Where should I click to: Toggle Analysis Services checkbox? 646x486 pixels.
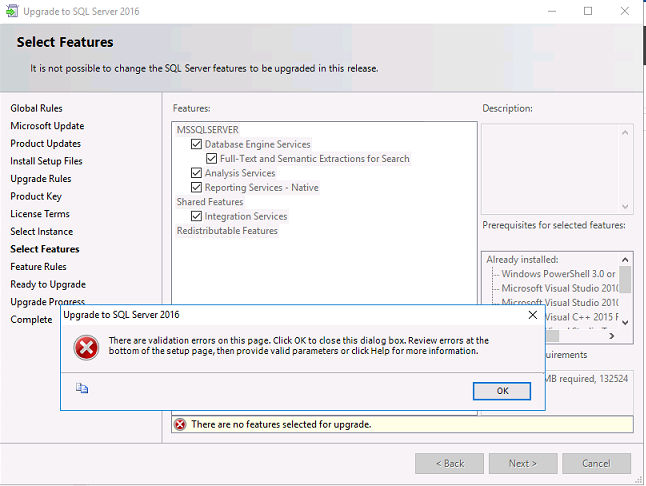197,173
